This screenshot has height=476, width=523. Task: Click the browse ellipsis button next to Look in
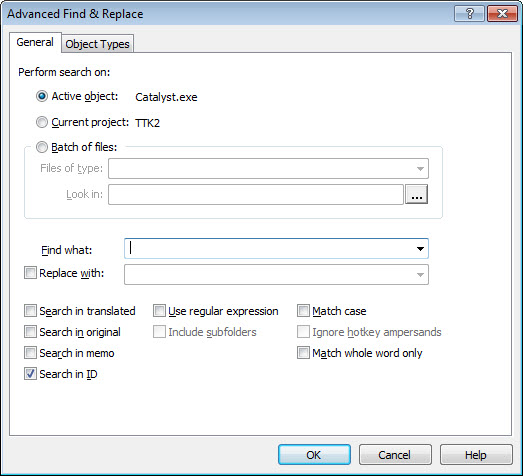(x=416, y=194)
